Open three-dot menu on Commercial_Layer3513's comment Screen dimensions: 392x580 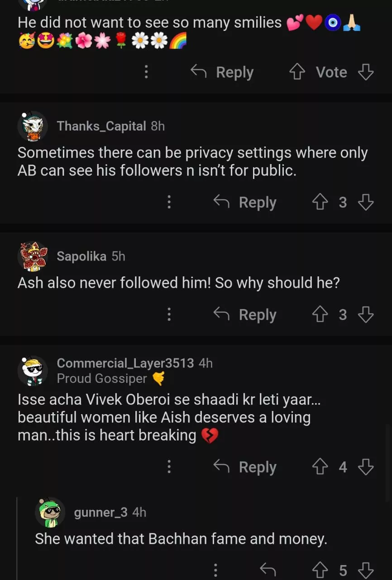tap(169, 467)
